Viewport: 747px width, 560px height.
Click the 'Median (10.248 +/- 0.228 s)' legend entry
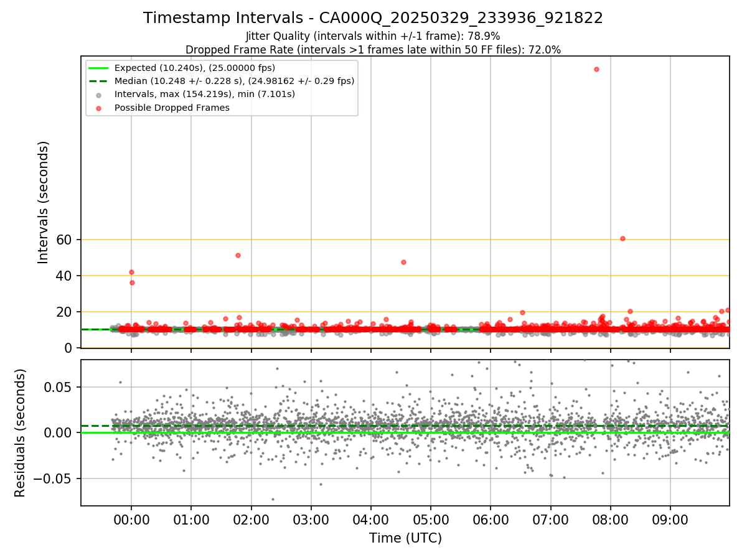(x=234, y=81)
